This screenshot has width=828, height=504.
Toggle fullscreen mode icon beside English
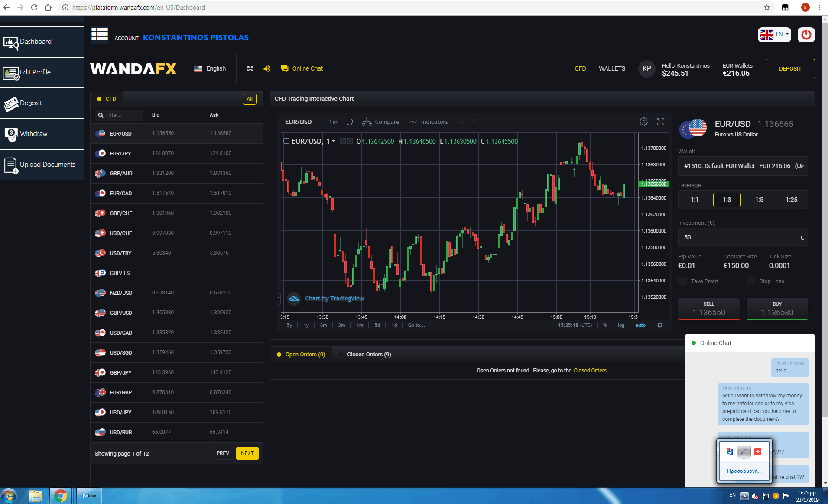pyautogui.click(x=250, y=69)
